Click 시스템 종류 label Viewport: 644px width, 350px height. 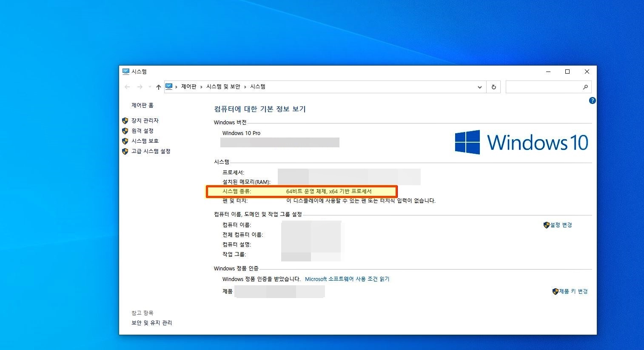(237, 191)
